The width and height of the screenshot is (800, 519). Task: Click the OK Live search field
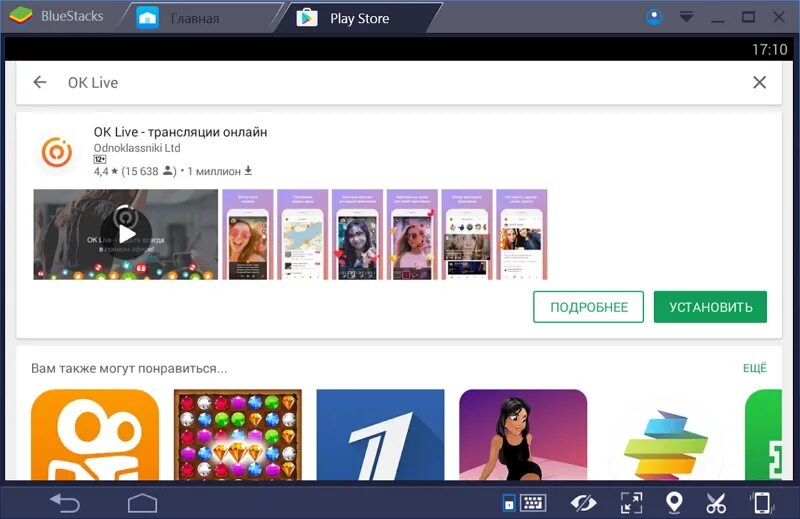[398, 82]
